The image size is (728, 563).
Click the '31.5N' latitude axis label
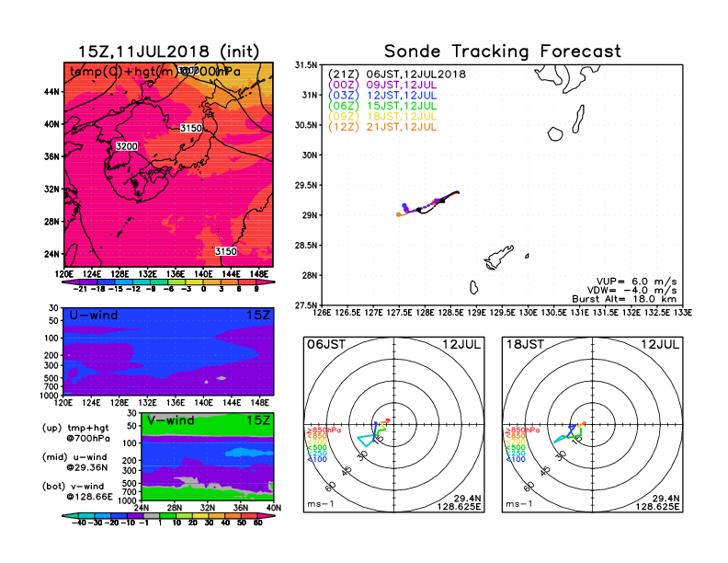pyautogui.click(x=306, y=65)
